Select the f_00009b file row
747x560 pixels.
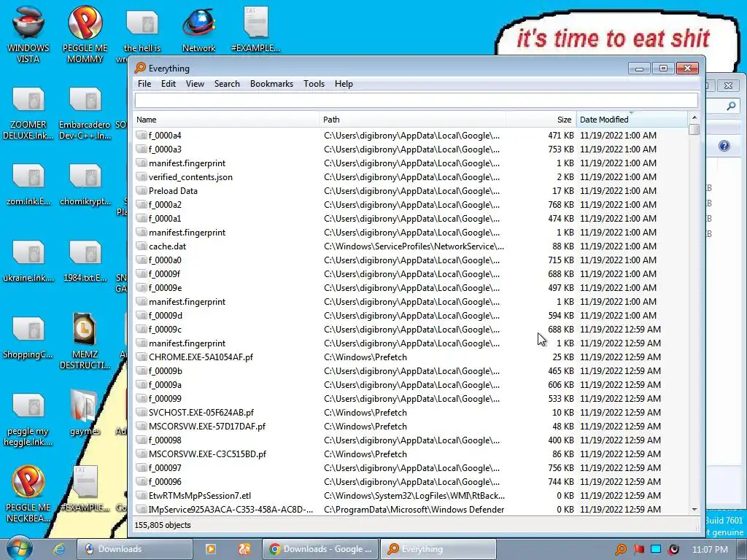click(411, 371)
